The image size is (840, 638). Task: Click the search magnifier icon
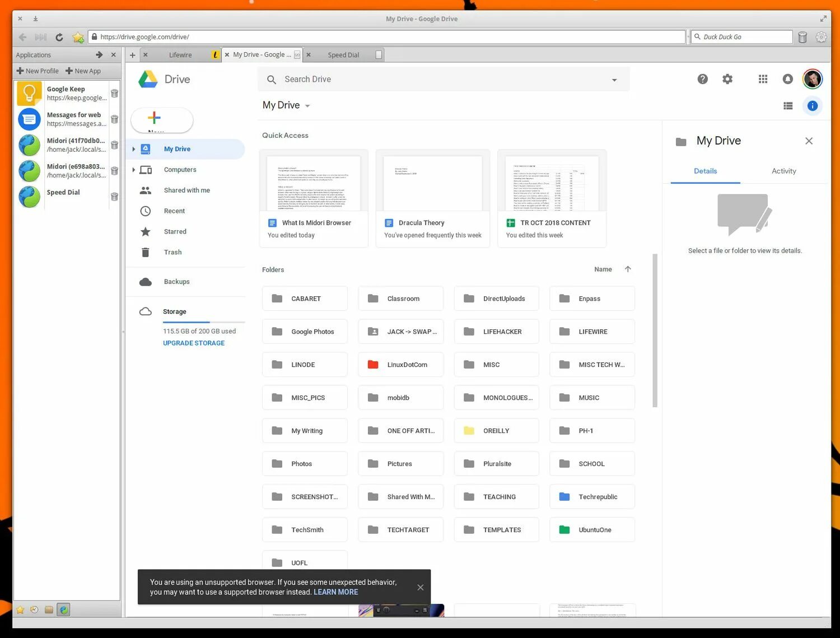coord(272,80)
